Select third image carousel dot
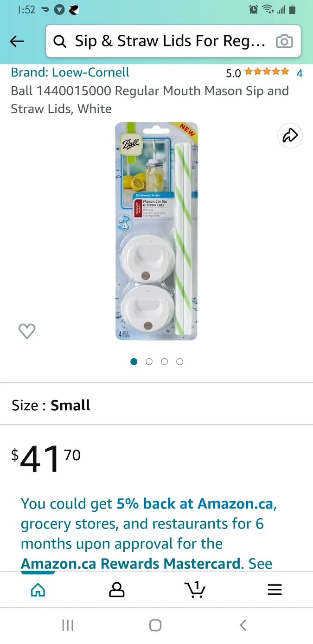The image size is (313, 644). click(x=164, y=361)
